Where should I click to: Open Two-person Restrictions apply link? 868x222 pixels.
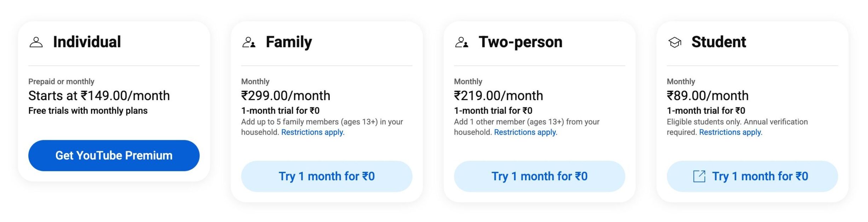click(525, 132)
